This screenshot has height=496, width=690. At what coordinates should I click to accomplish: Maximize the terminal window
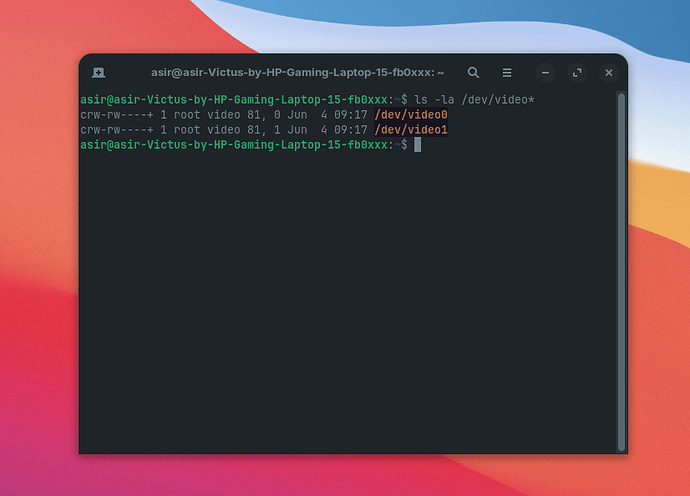(x=577, y=73)
